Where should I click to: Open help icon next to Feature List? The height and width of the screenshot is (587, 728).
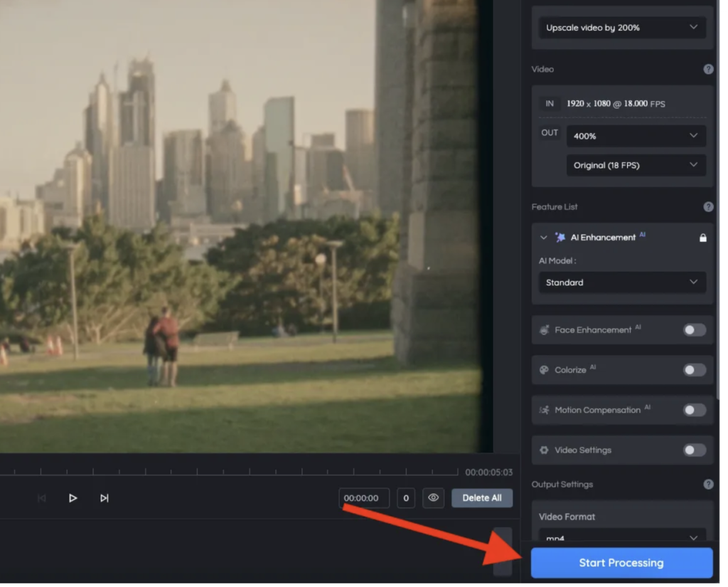(708, 207)
